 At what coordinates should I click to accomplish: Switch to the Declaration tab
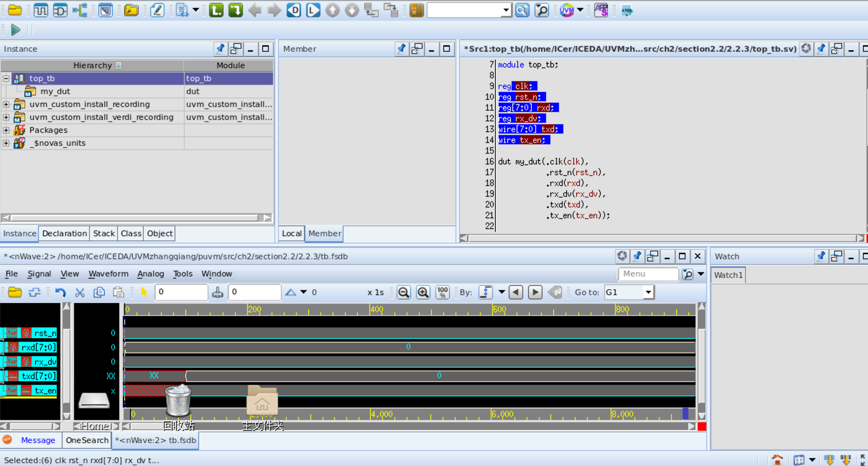[x=64, y=233]
